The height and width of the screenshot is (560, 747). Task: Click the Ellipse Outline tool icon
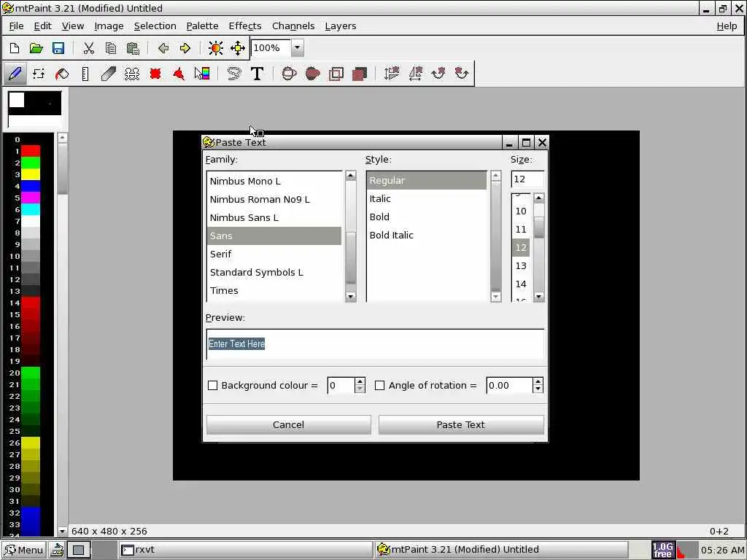(289, 74)
